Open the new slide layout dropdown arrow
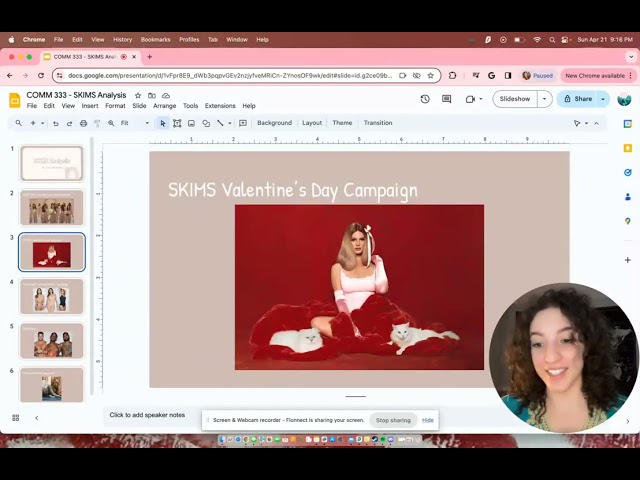Screen dimensions: 640x480 point(42,123)
